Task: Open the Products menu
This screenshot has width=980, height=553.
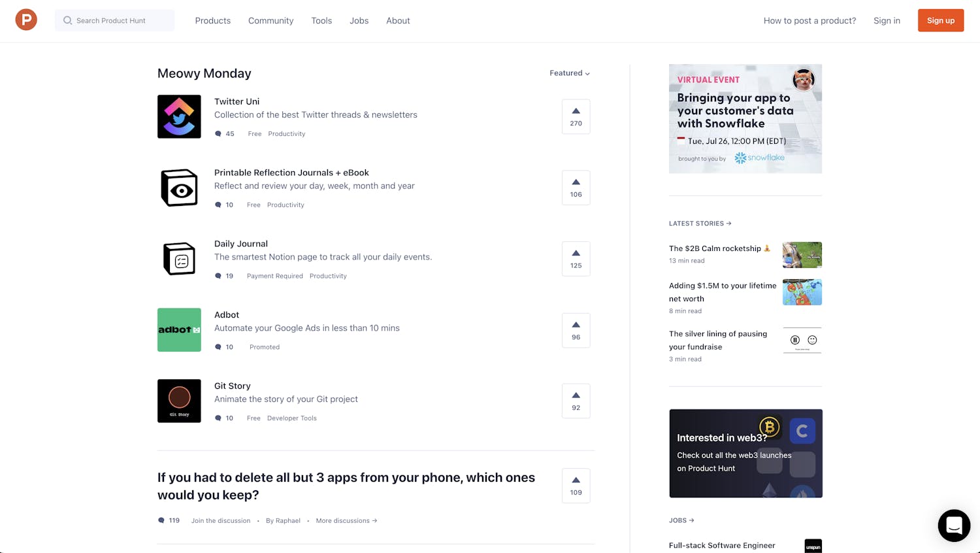Action: click(213, 21)
